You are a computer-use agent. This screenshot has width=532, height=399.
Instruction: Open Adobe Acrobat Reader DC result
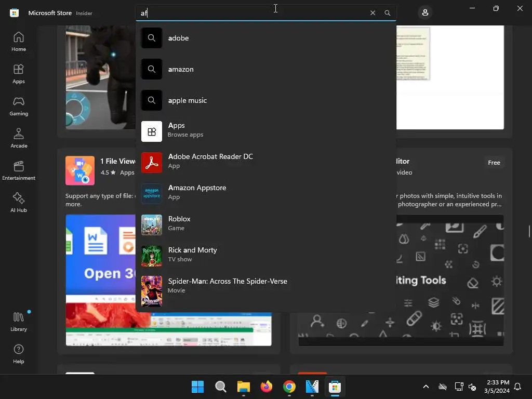(x=265, y=163)
